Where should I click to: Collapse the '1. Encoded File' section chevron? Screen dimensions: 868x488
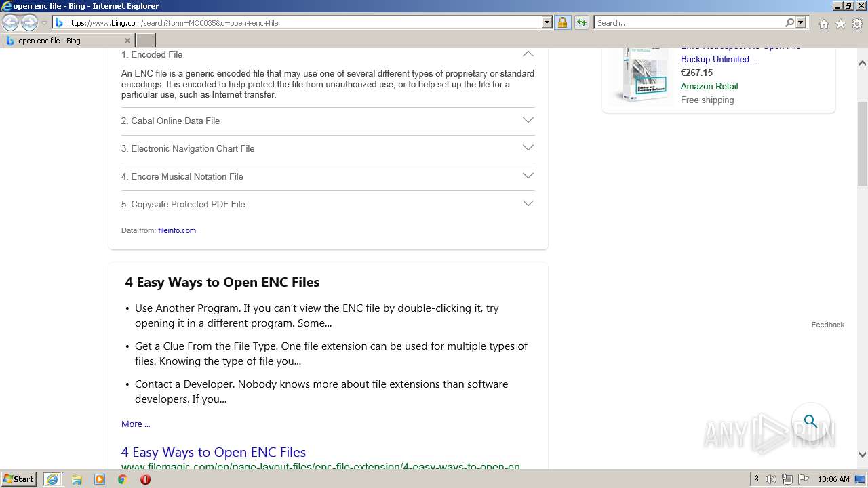[528, 54]
